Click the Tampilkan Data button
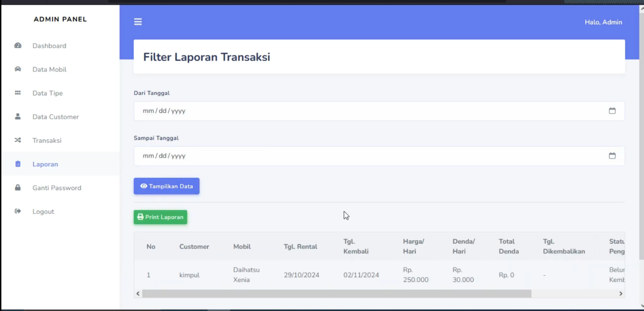Image resolution: width=644 pixels, height=311 pixels. click(x=167, y=186)
